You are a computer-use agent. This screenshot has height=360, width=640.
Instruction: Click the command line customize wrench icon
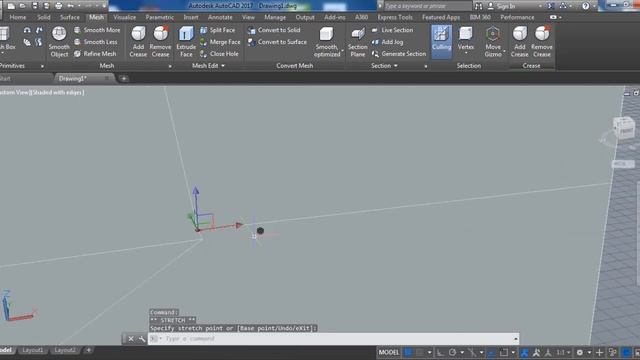tap(142, 339)
